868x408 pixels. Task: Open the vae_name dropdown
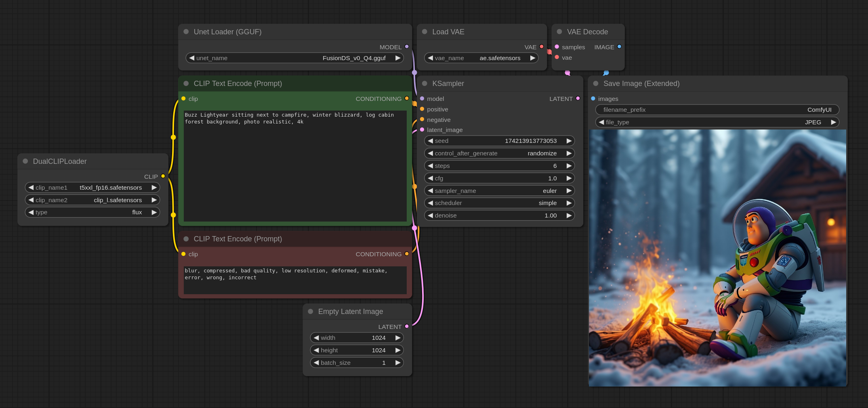point(481,58)
